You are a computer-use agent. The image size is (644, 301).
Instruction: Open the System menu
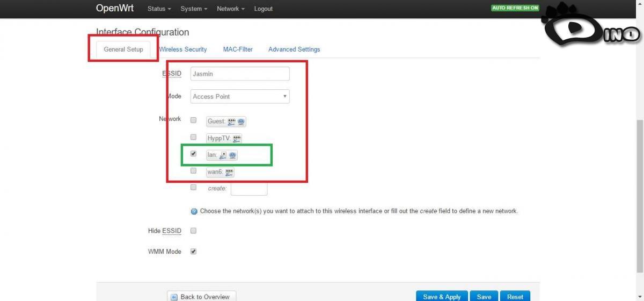pyautogui.click(x=194, y=9)
